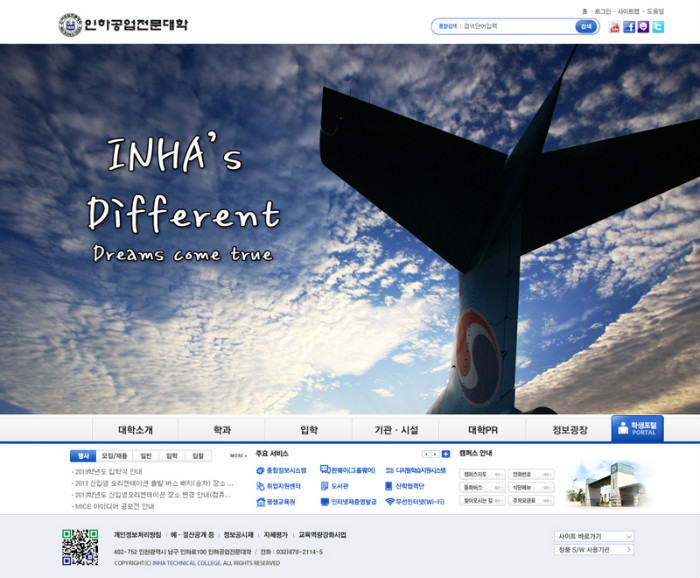
Task: Open the purple chat bubble social icon
Action: point(643,27)
